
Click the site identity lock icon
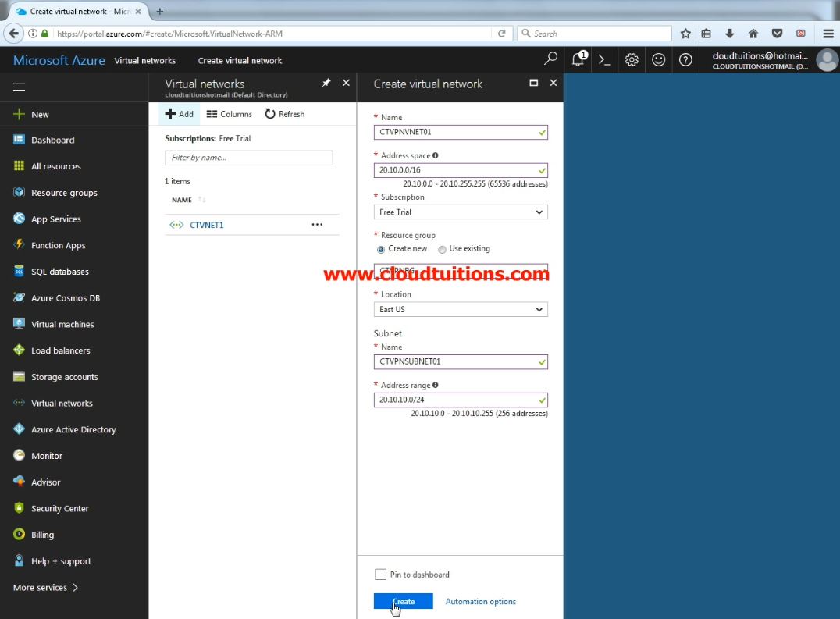(x=45, y=34)
